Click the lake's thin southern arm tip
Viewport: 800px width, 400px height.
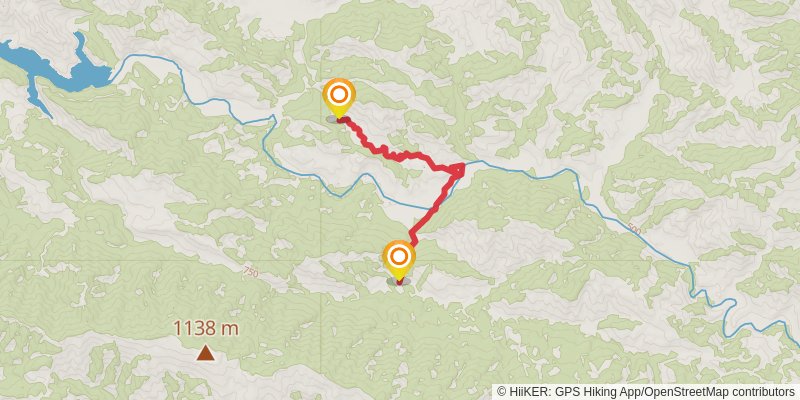[x=47, y=113]
